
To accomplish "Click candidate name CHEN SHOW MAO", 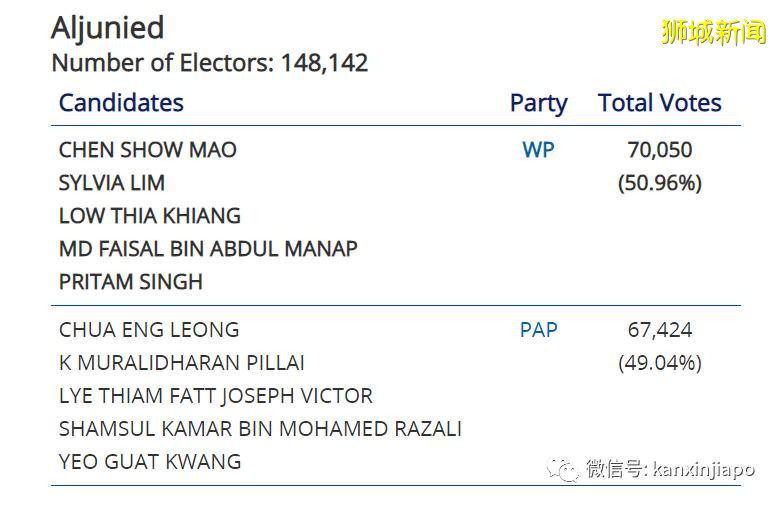I will click(148, 150).
